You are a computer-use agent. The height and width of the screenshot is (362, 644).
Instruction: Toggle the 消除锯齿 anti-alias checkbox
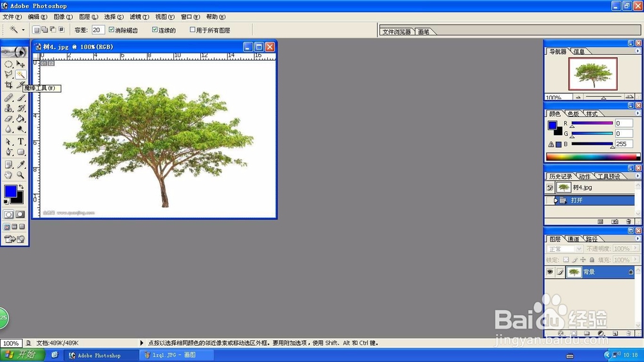click(x=111, y=30)
